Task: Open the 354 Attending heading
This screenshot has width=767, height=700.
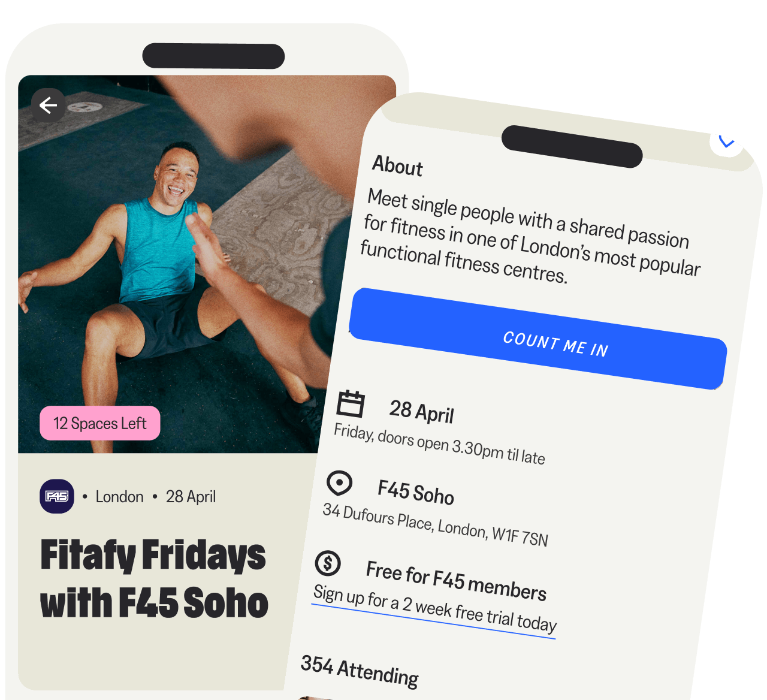Action: click(x=360, y=671)
